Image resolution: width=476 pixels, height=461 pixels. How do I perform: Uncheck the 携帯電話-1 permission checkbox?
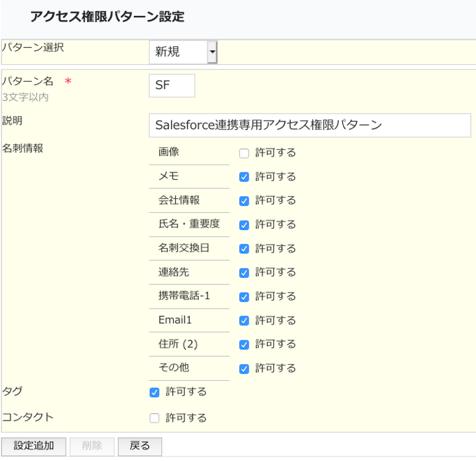point(244,296)
